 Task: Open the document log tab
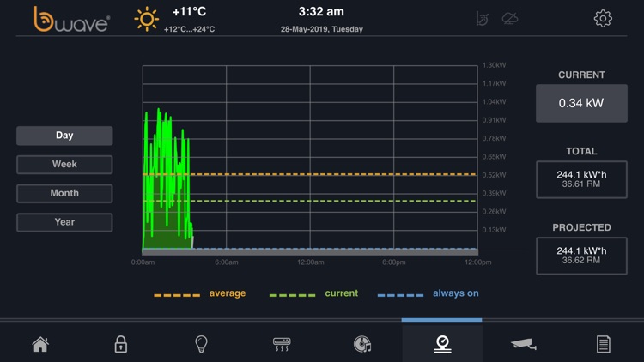coord(604,344)
